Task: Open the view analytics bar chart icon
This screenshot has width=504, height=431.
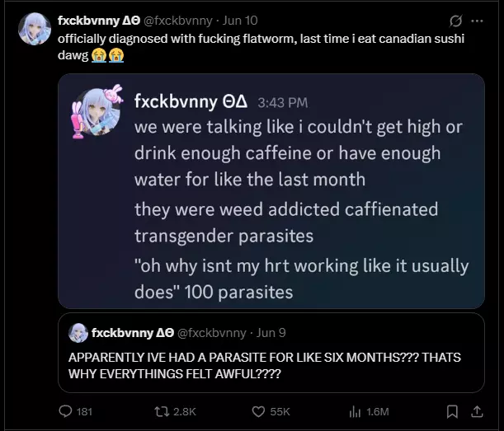Action: [356, 410]
